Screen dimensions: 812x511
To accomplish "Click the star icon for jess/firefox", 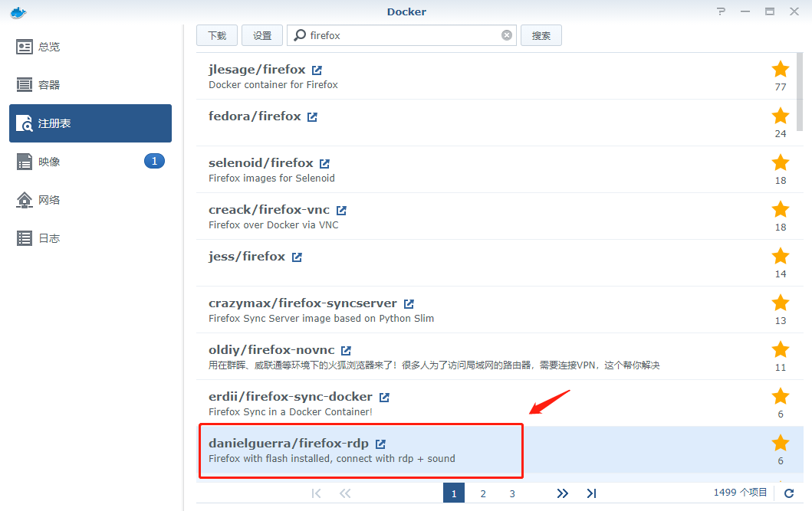I will 781,256.
